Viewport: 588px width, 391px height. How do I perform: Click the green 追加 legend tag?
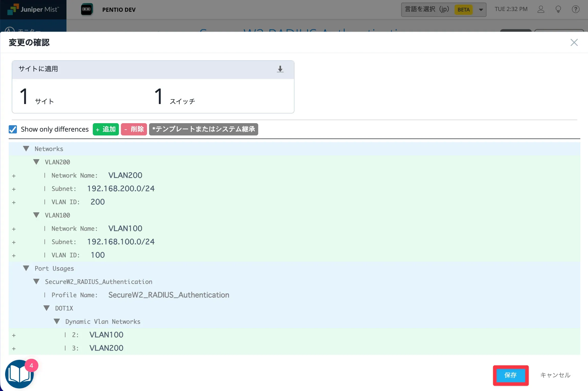pyautogui.click(x=106, y=129)
